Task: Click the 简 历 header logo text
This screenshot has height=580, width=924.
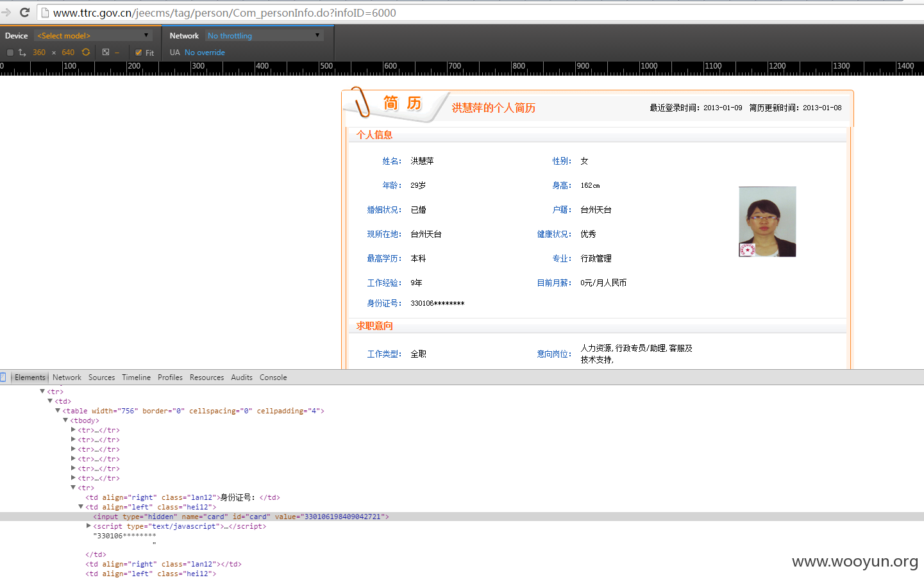Action: tap(402, 103)
